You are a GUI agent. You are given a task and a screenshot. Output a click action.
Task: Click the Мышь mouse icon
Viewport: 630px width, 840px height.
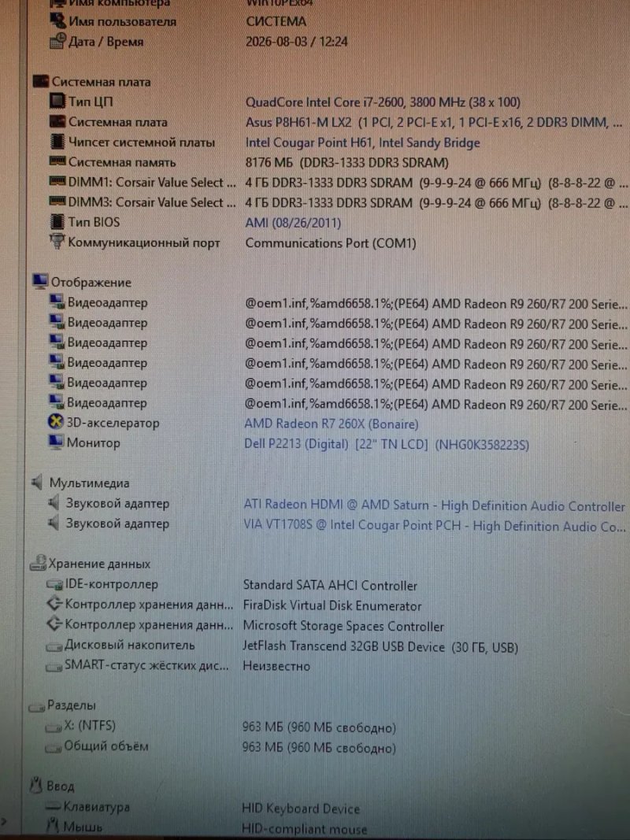[x=53, y=826]
